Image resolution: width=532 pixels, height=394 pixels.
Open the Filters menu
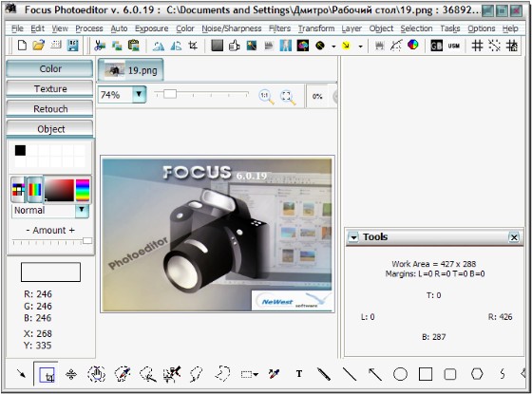click(280, 28)
